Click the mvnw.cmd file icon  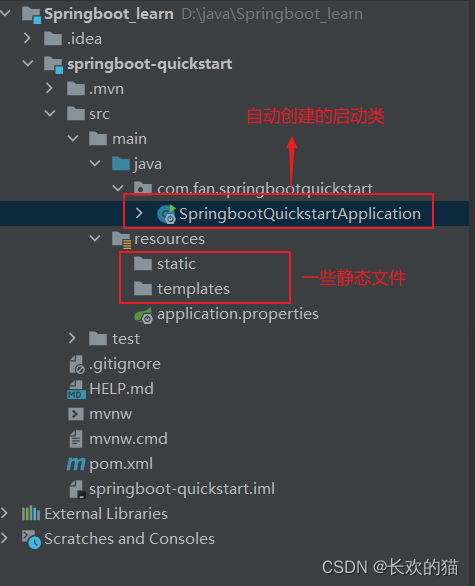coord(76,439)
